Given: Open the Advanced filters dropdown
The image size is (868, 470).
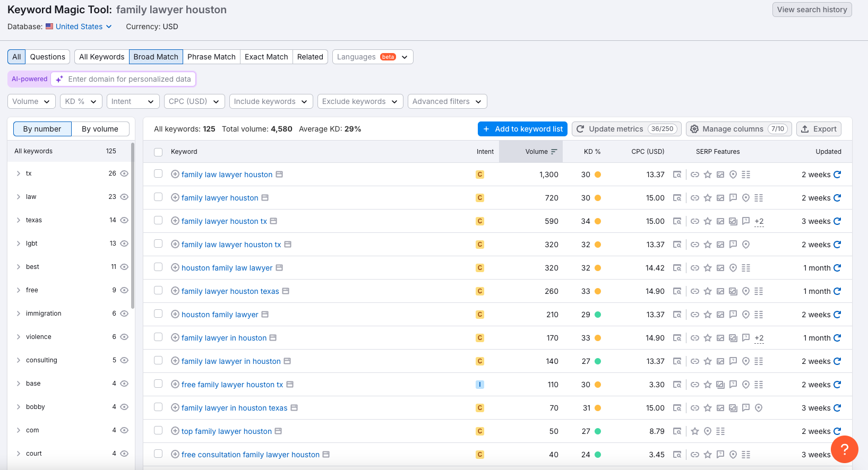Looking at the screenshot, I should coord(448,101).
